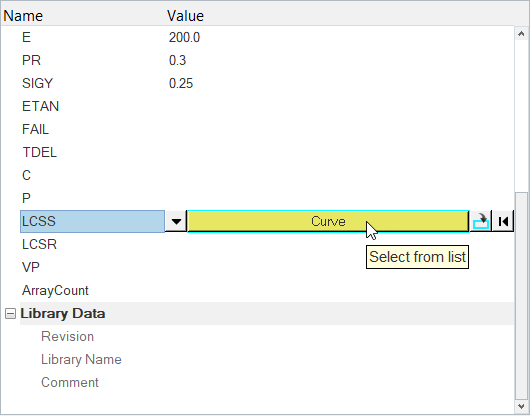Click the yellow Curve selector button
This screenshot has height=416, width=530.
(328, 221)
